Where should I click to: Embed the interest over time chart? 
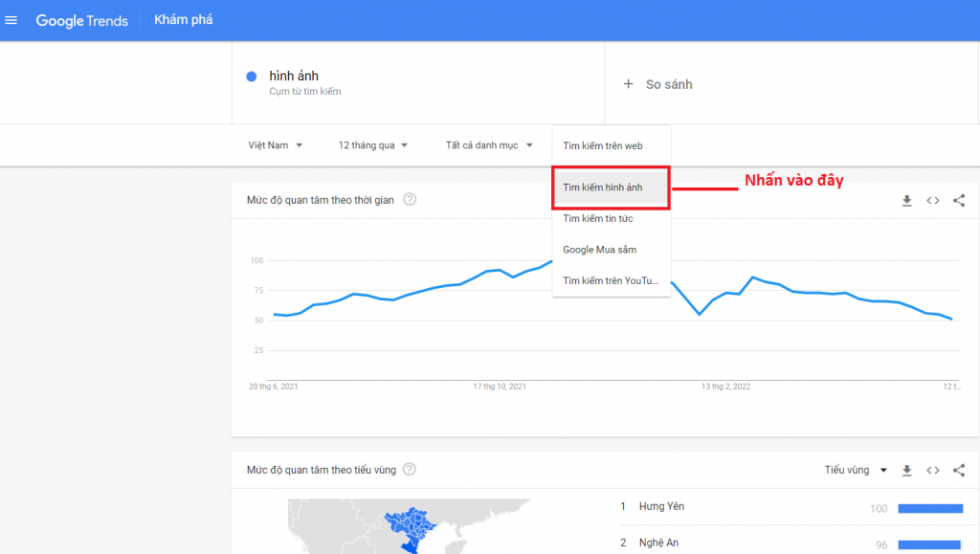pos(932,200)
